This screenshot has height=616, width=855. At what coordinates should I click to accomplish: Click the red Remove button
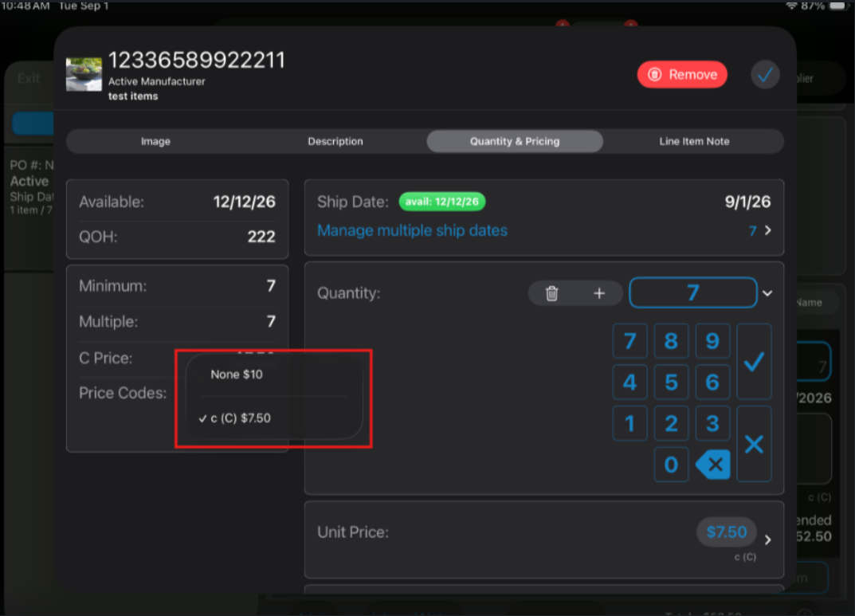click(x=681, y=75)
